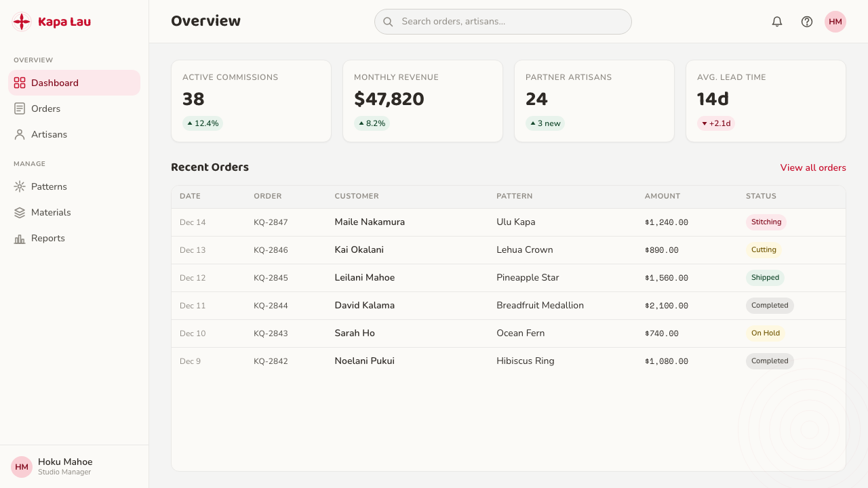Go to Orders in the sidebar
This screenshot has height=488, width=868.
point(74,108)
